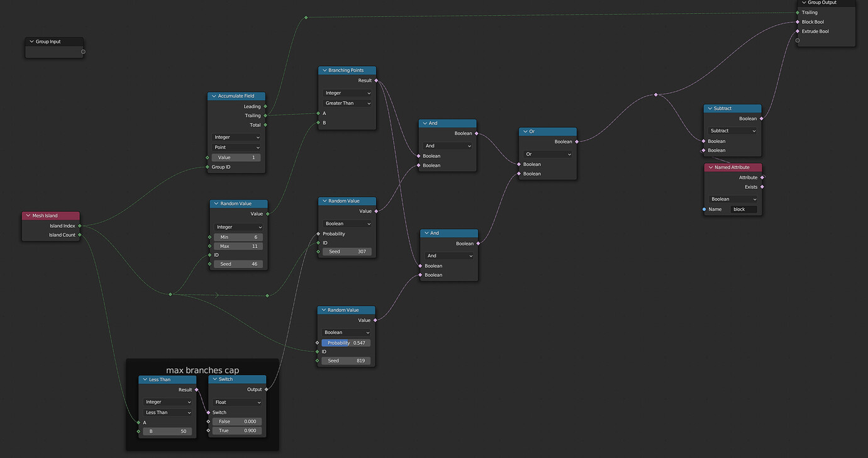Fold the Switch node header chevron
Viewport: 868px width, 458px height.
point(214,379)
